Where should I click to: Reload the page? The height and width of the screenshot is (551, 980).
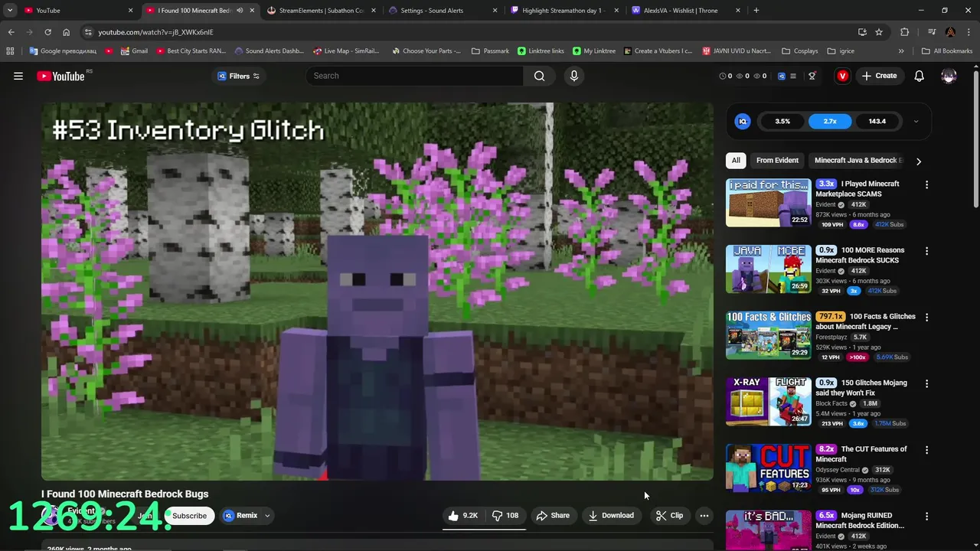(47, 32)
